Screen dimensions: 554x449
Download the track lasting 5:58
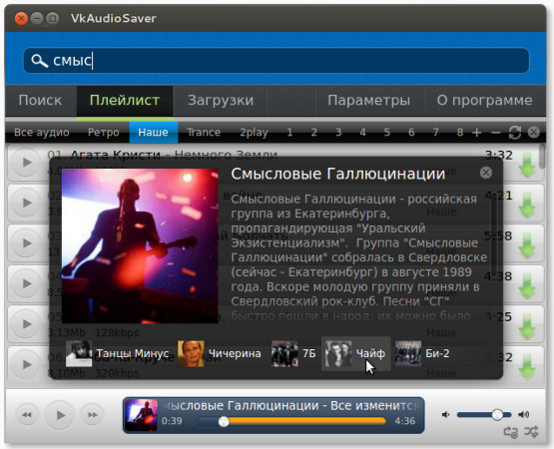527,246
